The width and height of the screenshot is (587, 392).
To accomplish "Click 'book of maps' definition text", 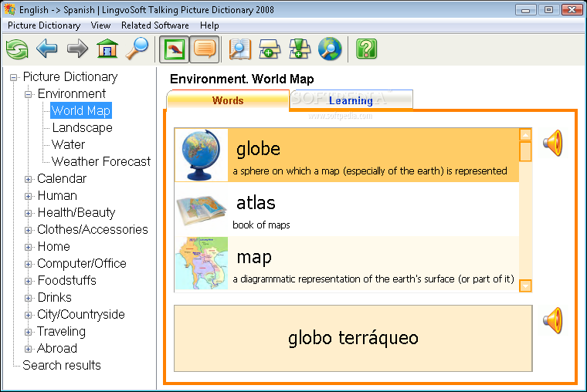I will pos(261,225).
